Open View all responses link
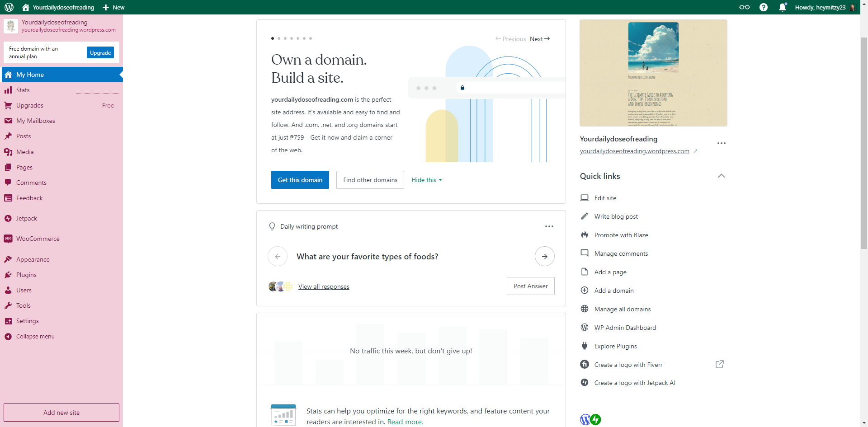The width and height of the screenshot is (868, 427). point(324,286)
